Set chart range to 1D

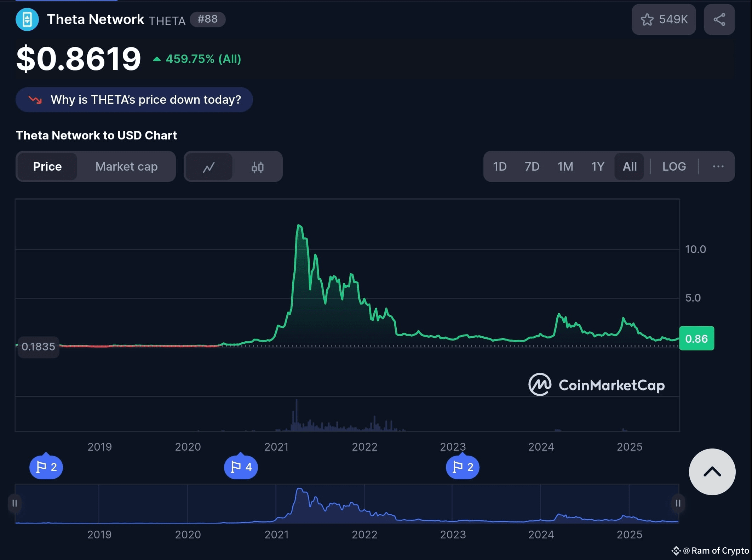coord(500,166)
